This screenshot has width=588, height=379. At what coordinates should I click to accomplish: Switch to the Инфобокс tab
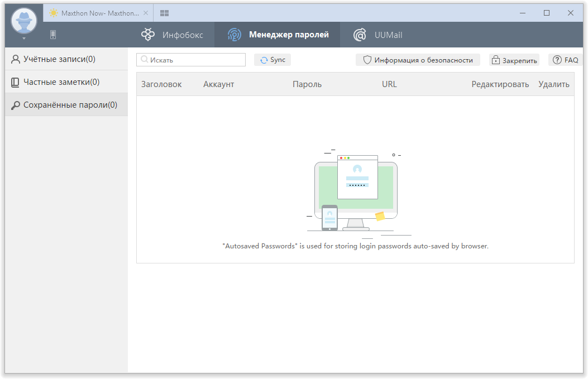[173, 35]
